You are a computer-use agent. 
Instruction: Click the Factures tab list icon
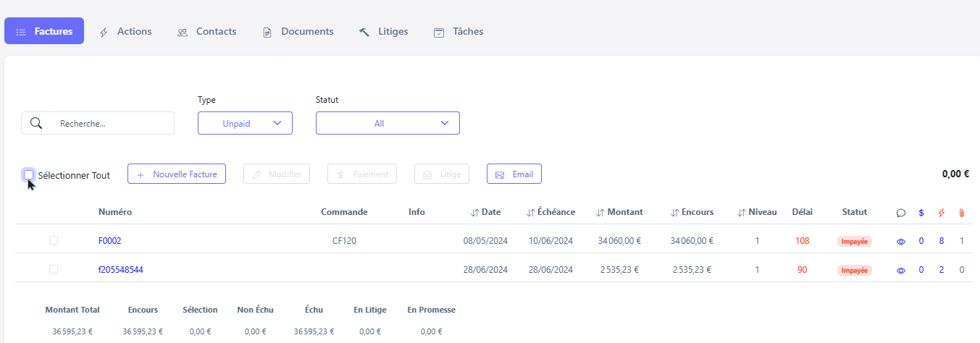tap(21, 32)
